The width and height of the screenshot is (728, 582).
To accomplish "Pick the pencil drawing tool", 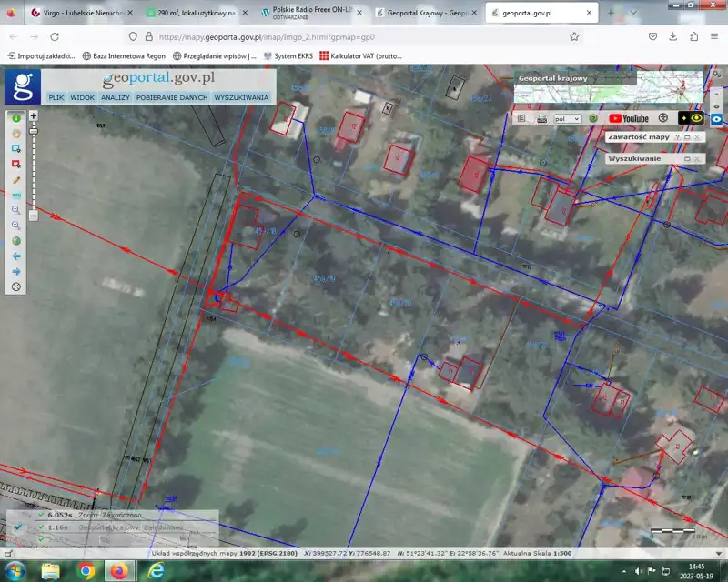I will click(x=15, y=180).
